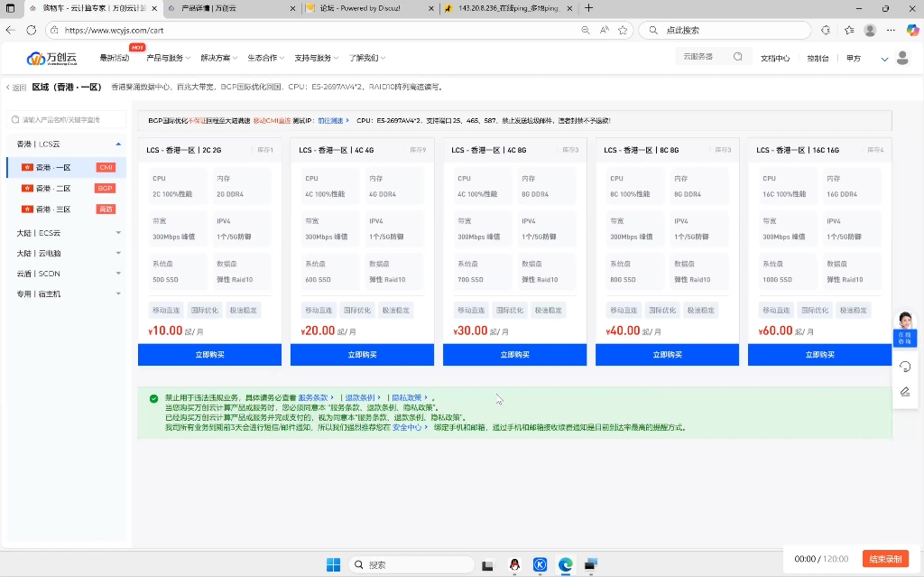Open the 服务条款 link
The image size is (924, 577).
[x=316, y=397]
